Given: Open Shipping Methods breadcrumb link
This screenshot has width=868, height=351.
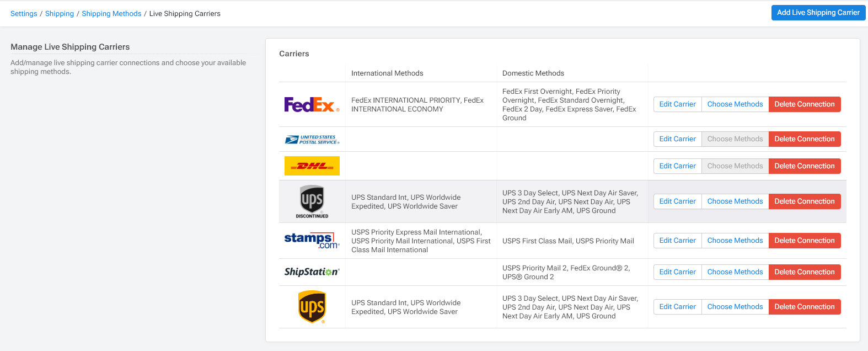Looking at the screenshot, I should coord(111,14).
